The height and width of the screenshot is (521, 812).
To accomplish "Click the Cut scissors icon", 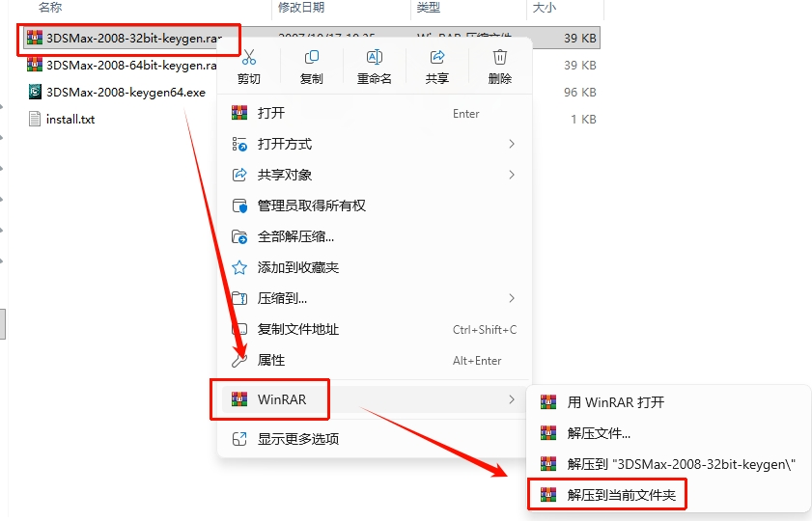I will pos(248,57).
